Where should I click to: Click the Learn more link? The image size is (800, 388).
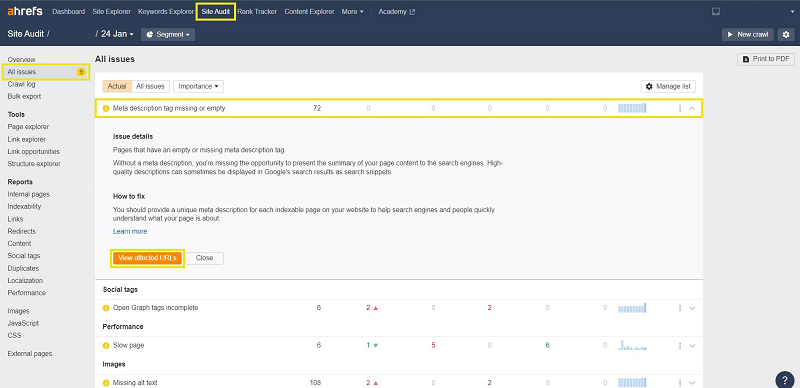coord(130,231)
